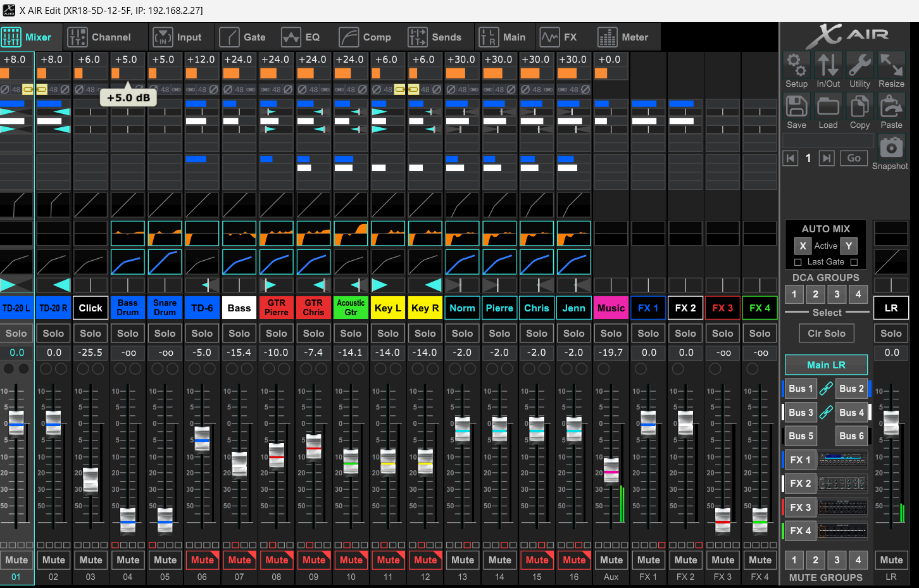
Task: Click the link icon between Bus 1 and Bus 2
Action: 826,389
